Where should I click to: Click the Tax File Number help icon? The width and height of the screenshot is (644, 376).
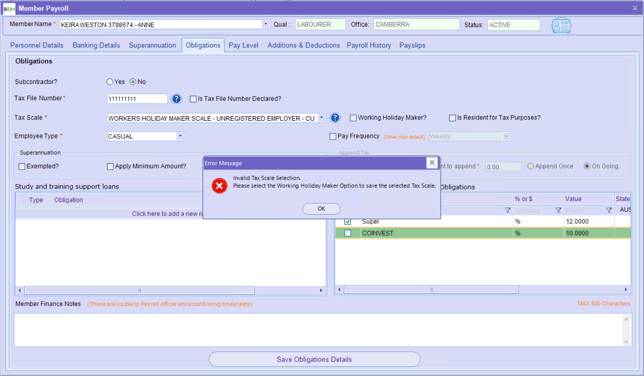point(177,99)
